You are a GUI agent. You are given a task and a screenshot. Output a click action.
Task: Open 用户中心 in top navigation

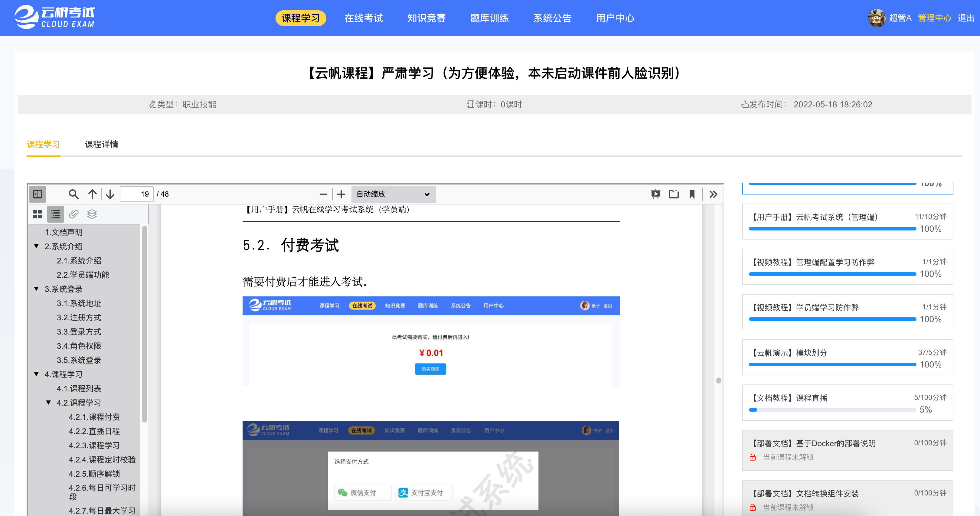(x=615, y=18)
